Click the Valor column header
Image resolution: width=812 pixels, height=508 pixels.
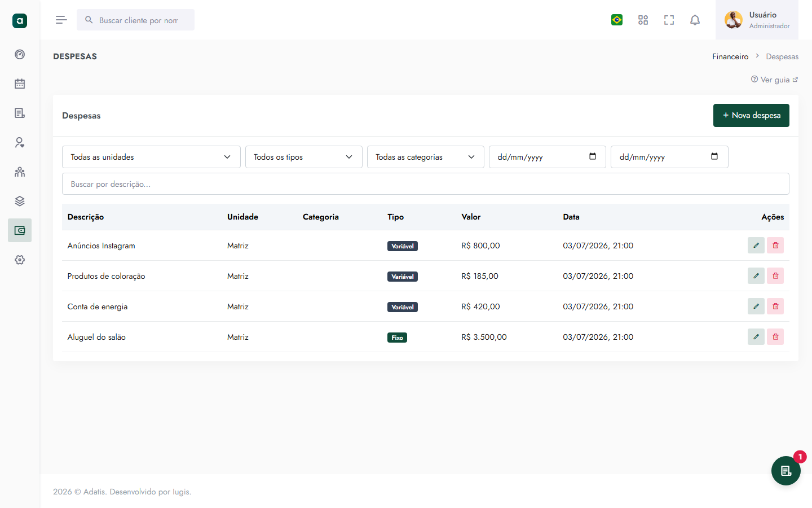click(x=471, y=217)
